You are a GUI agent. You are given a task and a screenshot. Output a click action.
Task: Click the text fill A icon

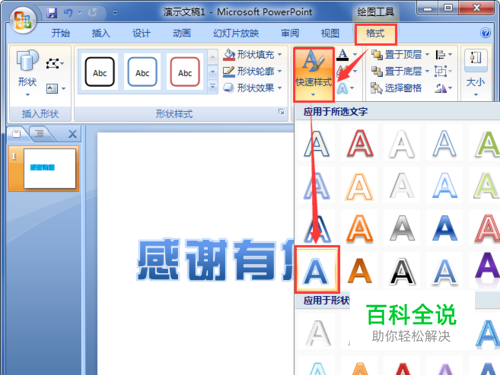[343, 55]
